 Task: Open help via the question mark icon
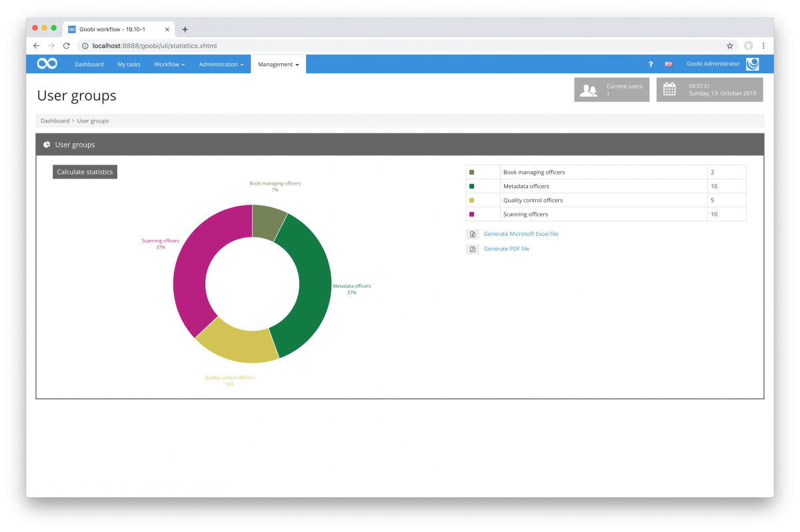click(x=650, y=64)
